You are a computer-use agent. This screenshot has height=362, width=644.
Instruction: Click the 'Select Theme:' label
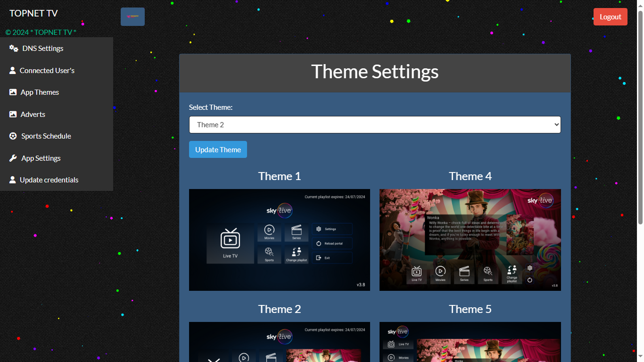(x=211, y=107)
